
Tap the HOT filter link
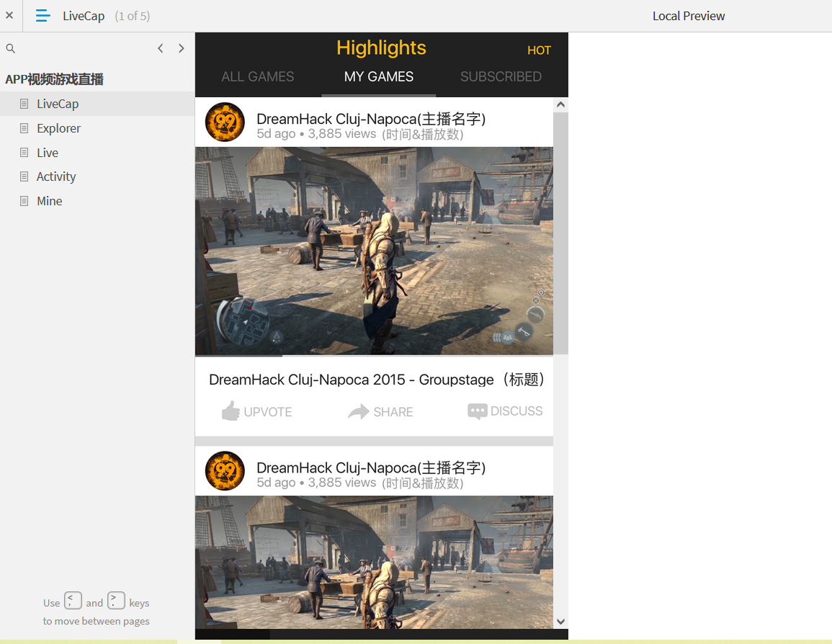pos(539,50)
